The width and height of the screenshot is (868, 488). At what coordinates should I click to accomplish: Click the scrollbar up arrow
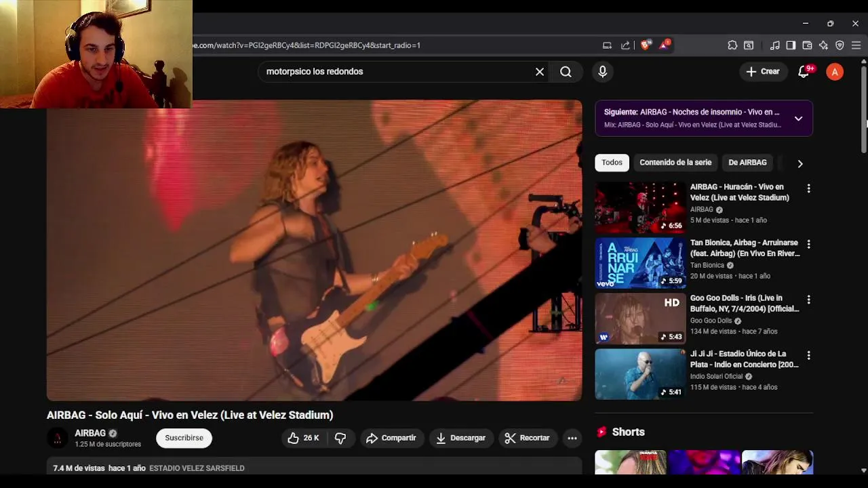864,61
